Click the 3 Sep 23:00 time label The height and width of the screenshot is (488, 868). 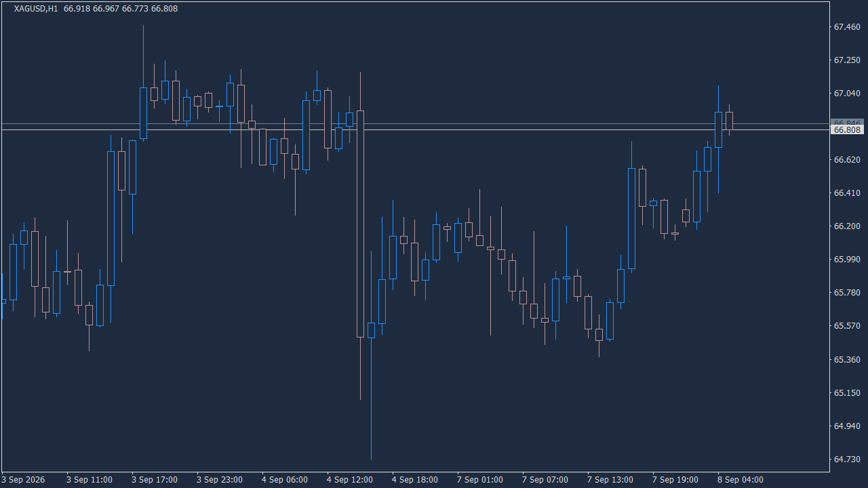pyautogui.click(x=220, y=480)
